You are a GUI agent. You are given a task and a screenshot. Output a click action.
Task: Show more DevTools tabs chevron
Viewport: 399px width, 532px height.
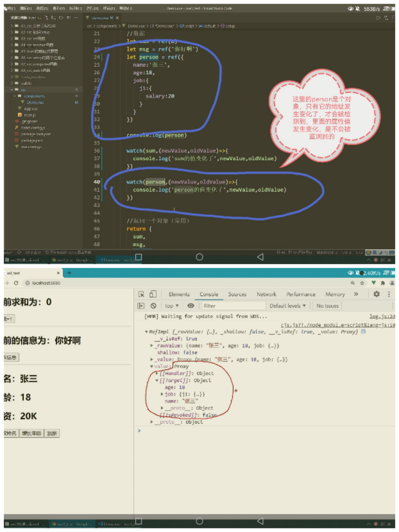(x=356, y=294)
